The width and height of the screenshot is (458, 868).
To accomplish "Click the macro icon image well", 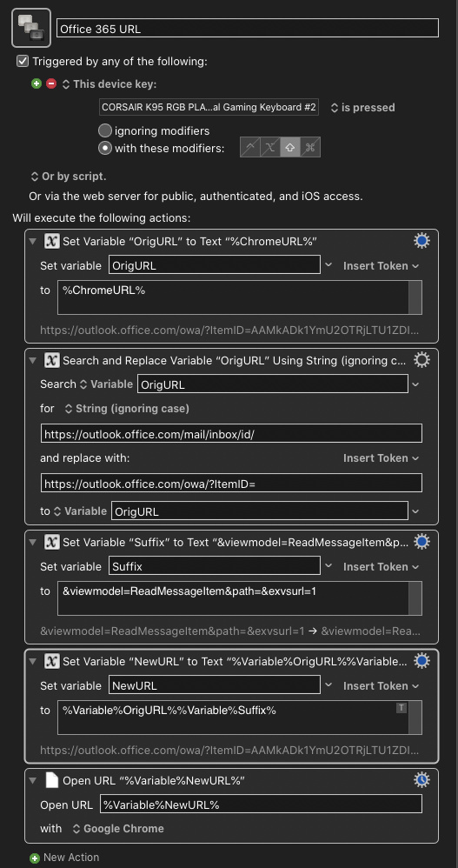I will [31, 28].
